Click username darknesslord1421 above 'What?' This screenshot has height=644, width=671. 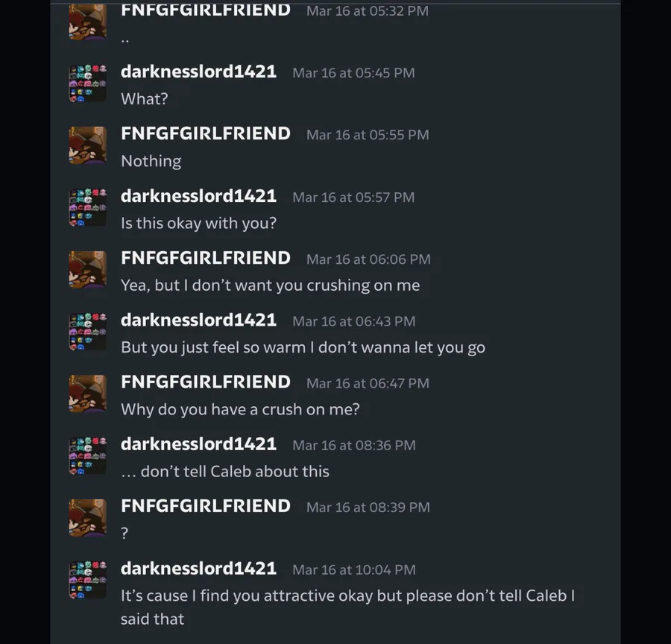(198, 72)
